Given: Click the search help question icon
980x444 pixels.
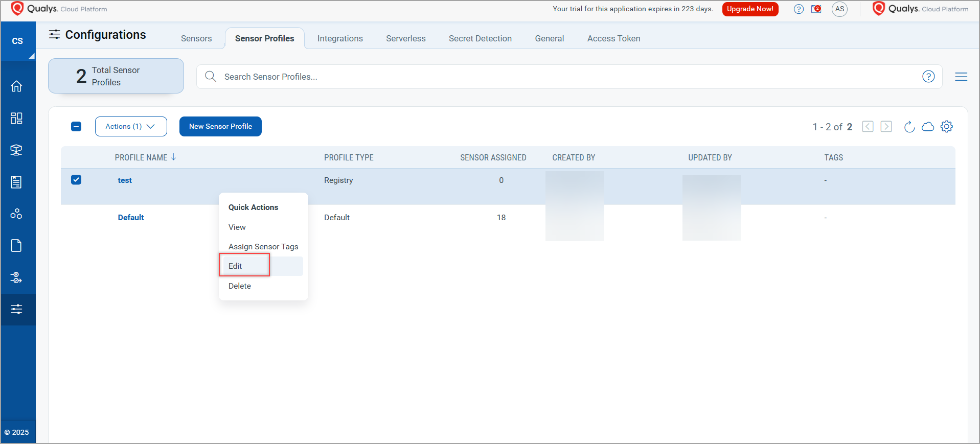Looking at the screenshot, I should pyautogui.click(x=928, y=77).
